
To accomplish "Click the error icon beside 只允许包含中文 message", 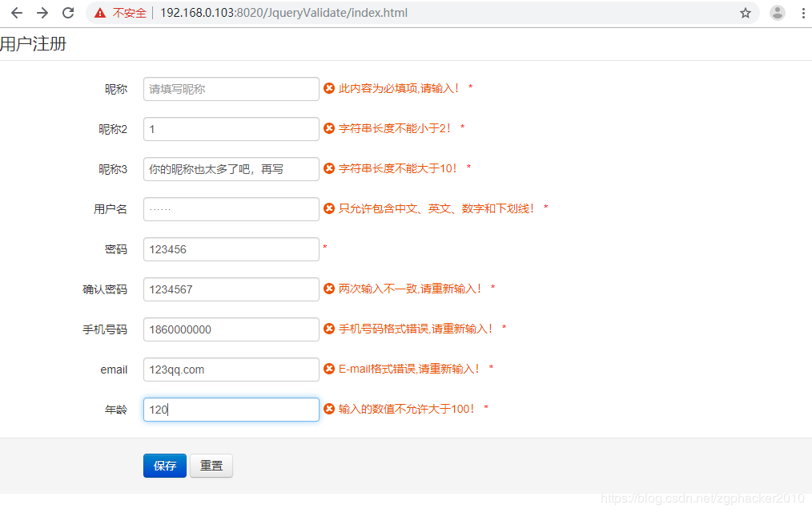I will point(329,208).
